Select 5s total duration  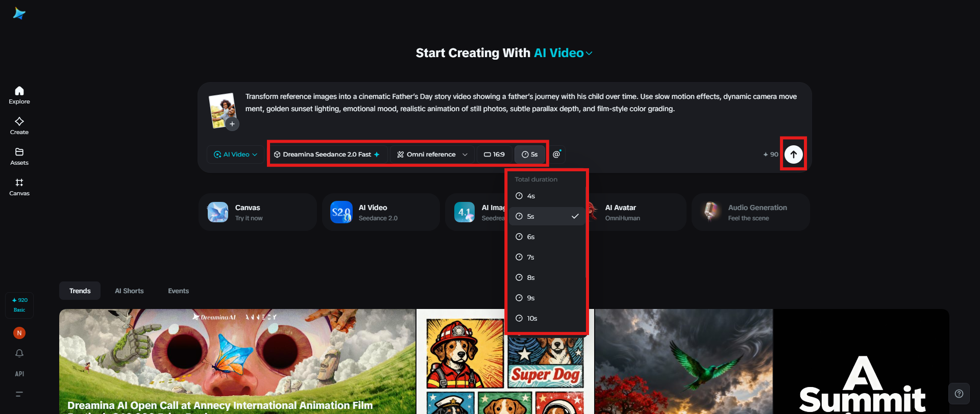coord(546,216)
